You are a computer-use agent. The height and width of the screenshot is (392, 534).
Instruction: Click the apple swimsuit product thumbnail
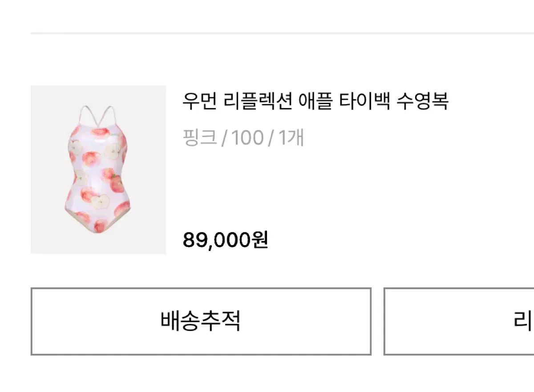[x=98, y=170]
